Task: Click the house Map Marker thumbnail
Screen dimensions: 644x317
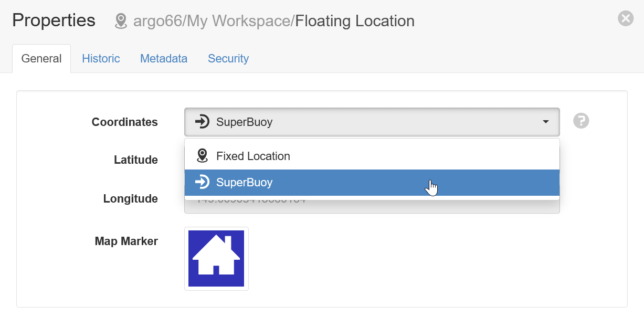Action: 216,259
